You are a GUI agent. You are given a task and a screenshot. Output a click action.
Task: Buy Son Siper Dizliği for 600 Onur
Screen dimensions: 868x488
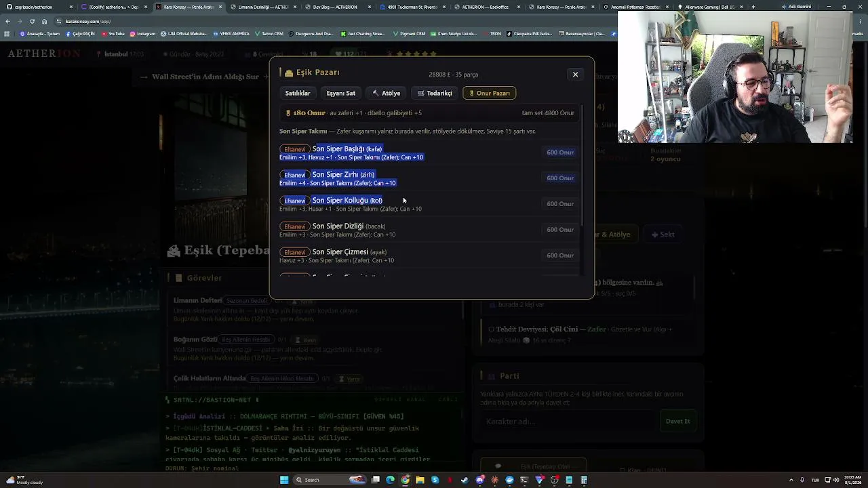pyautogui.click(x=560, y=230)
